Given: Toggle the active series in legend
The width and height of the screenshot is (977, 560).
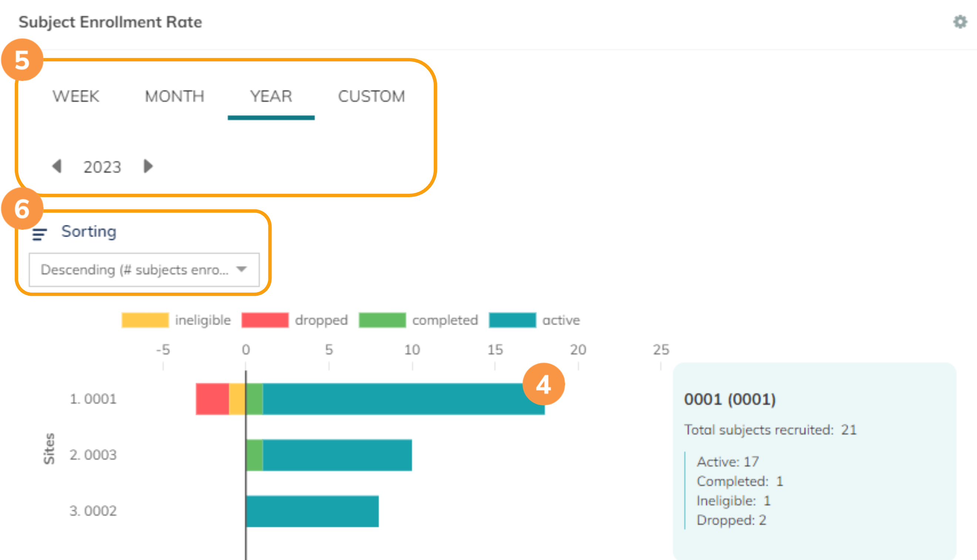Looking at the screenshot, I should (512, 320).
